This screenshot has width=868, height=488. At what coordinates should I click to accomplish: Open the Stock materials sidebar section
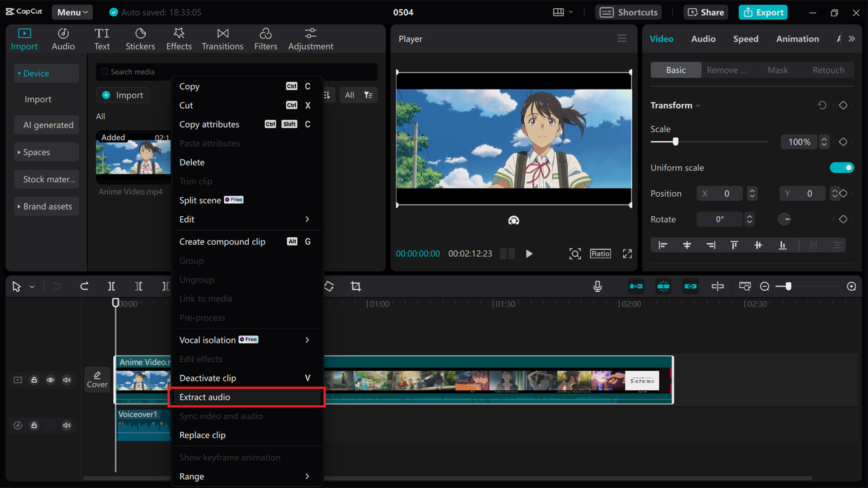[46, 179]
